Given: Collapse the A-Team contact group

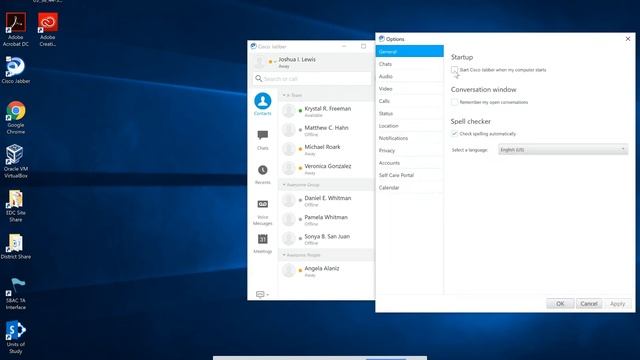Looking at the screenshot, I should 284,95.
